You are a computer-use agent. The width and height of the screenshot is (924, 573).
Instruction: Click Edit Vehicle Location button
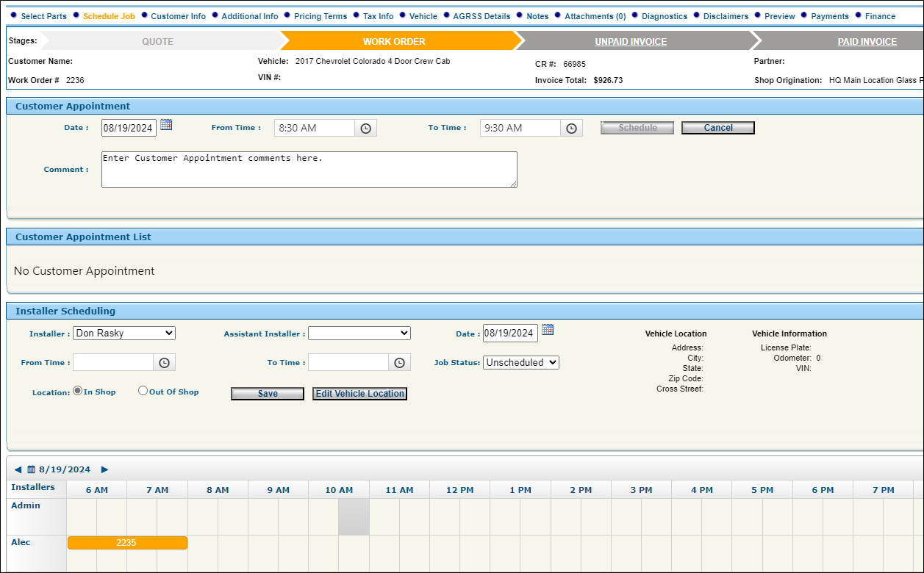(359, 394)
